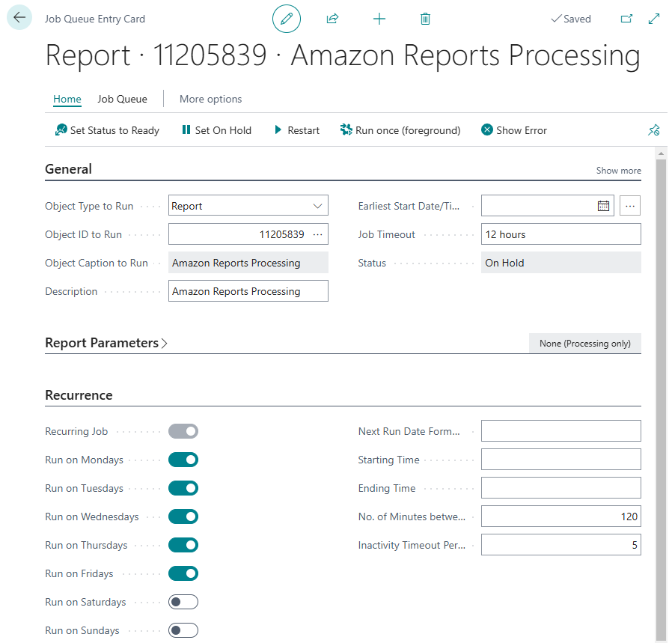Screen dimensions: 672x643
Task: Click Run once (foreground)
Action: pos(400,130)
